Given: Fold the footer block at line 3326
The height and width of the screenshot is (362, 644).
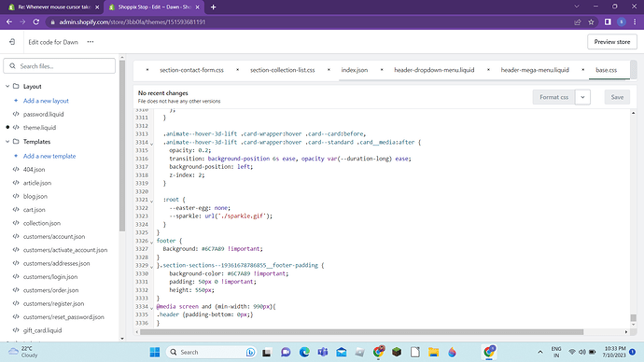Looking at the screenshot, I should 151,243.
